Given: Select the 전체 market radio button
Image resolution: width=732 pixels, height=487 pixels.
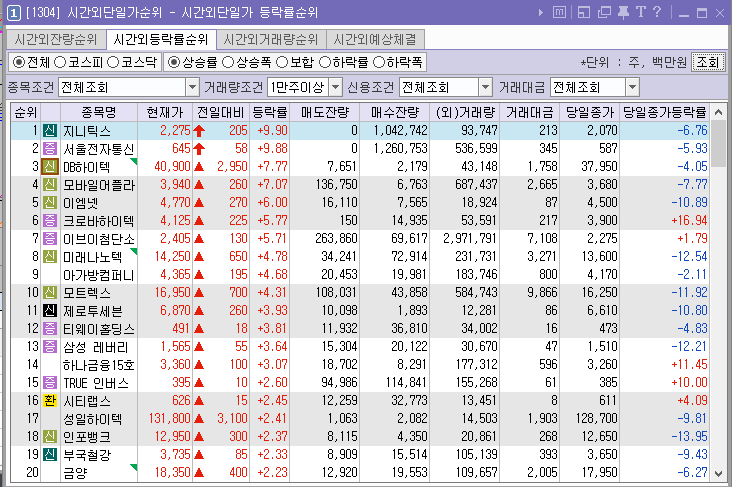Looking at the screenshot, I should 19,62.
